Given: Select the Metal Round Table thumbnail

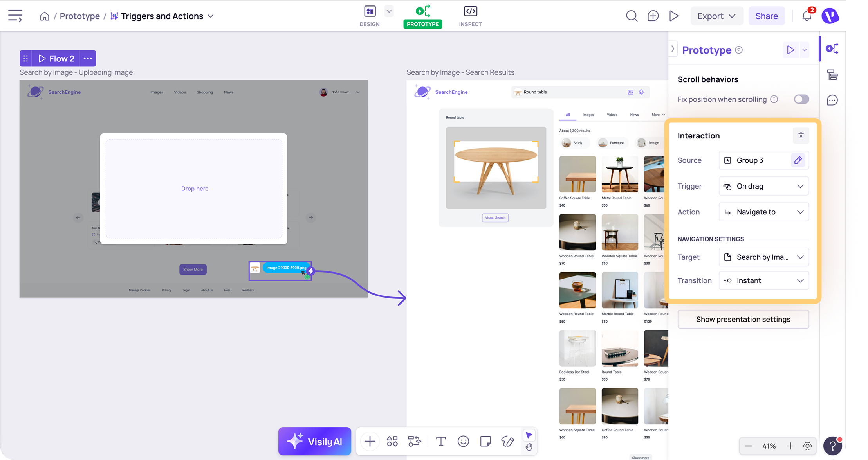Looking at the screenshot, I should [x=620, y=174].
